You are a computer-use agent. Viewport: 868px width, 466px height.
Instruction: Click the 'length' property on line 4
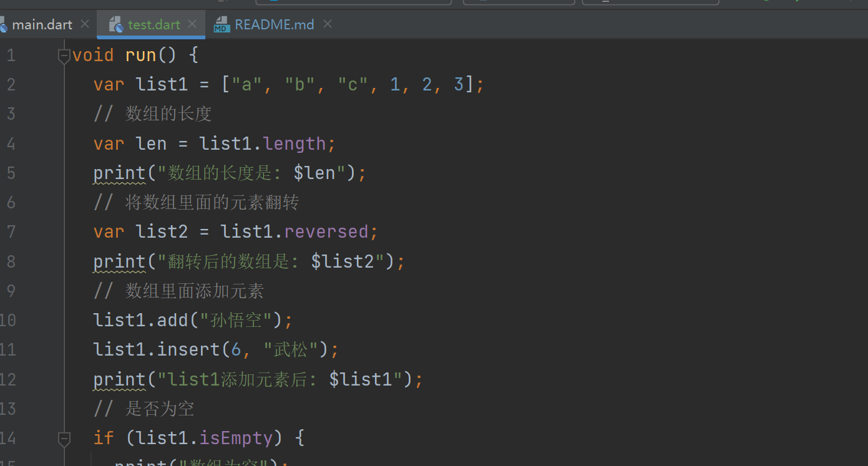pos(295,143)
